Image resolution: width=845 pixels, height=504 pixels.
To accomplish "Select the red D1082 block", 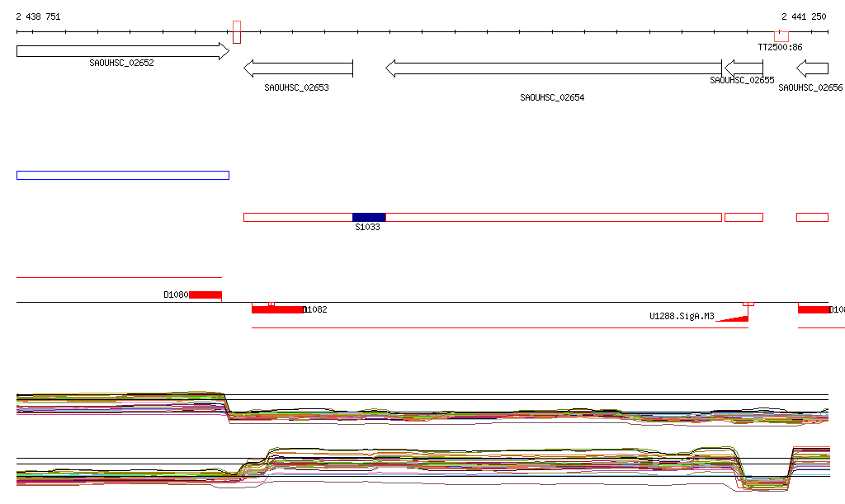I will tap(277, 309).
